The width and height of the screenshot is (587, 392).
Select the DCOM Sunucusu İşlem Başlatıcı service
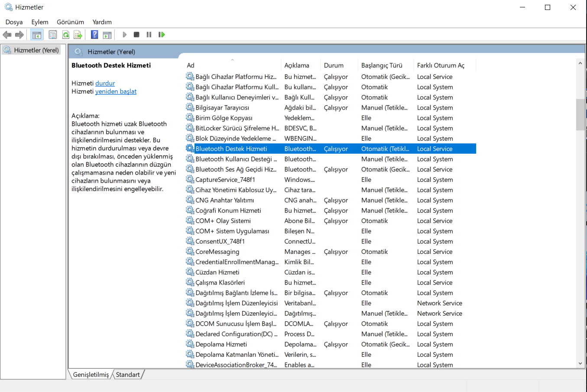click(331, 324)
